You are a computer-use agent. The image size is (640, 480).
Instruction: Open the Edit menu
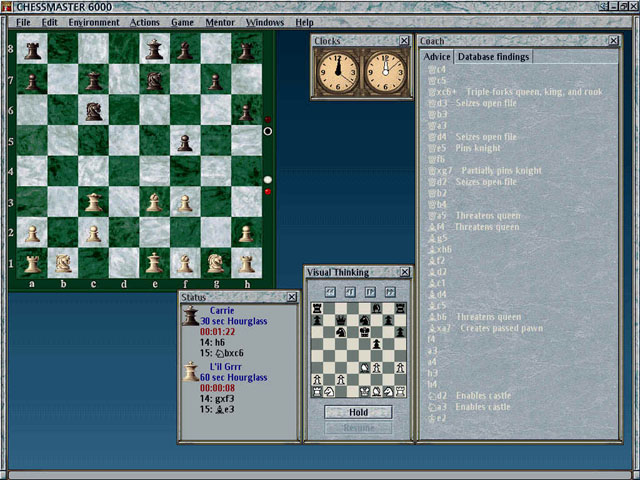[x=50, y=22]
